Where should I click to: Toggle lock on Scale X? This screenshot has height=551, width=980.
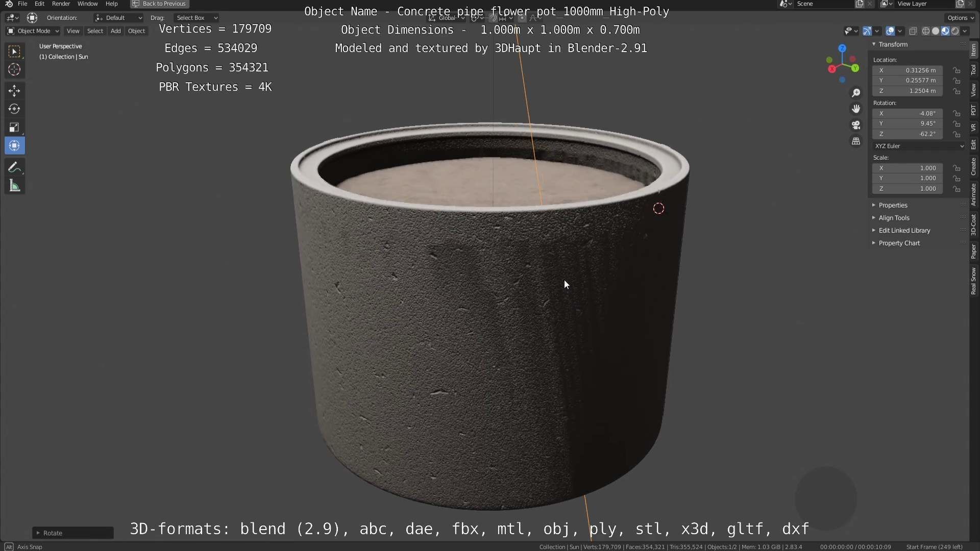pos(957,168)
